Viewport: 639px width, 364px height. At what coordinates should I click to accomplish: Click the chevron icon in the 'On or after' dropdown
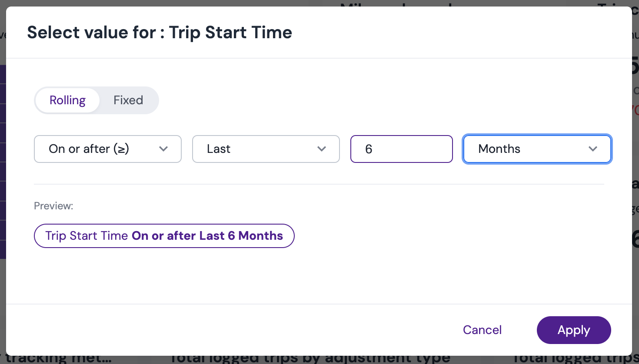pyautogui.click(x=163, y=149)
